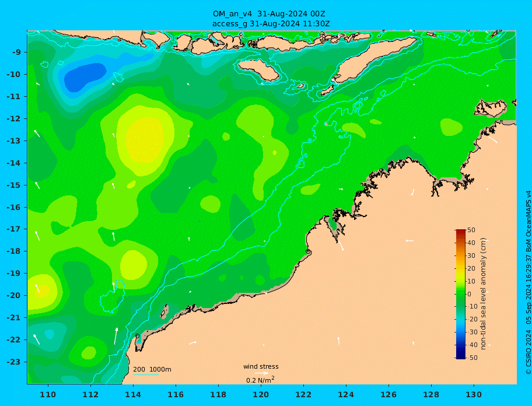Select the subtitle 'access_g 31-Aug-2024 11:30Z'

(271, 24)
